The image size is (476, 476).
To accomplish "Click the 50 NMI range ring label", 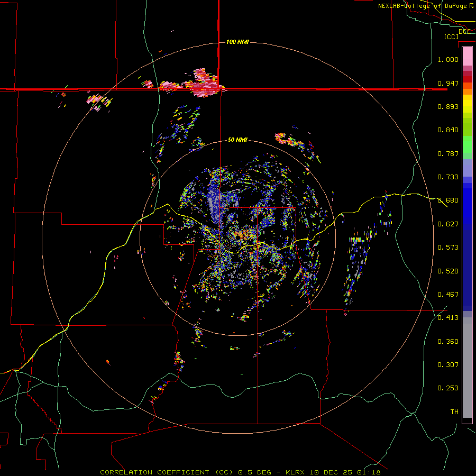I will (237, 140).
